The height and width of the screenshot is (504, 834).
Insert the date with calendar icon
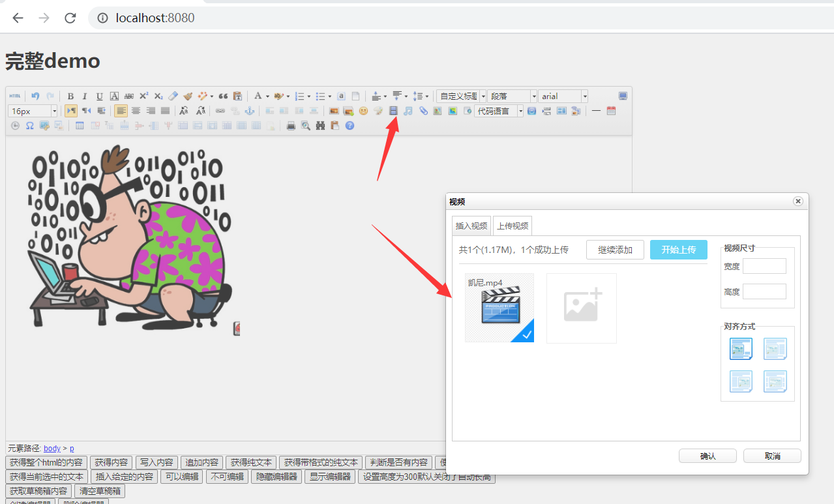point(611,111)
